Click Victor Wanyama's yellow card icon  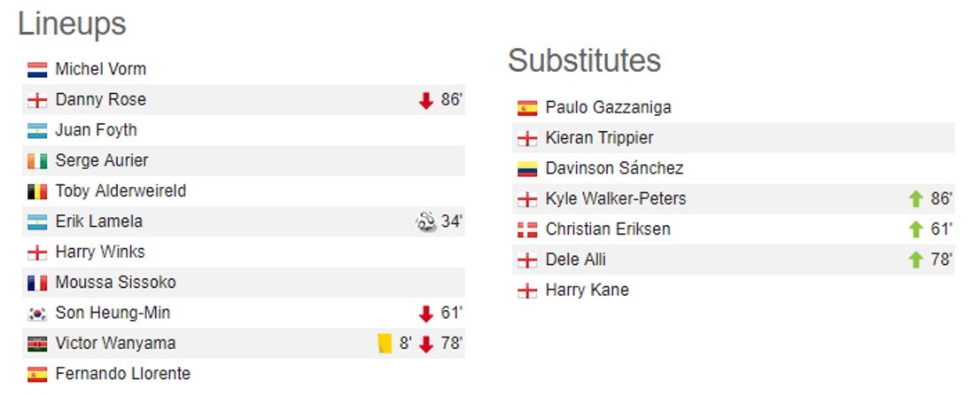385,344
